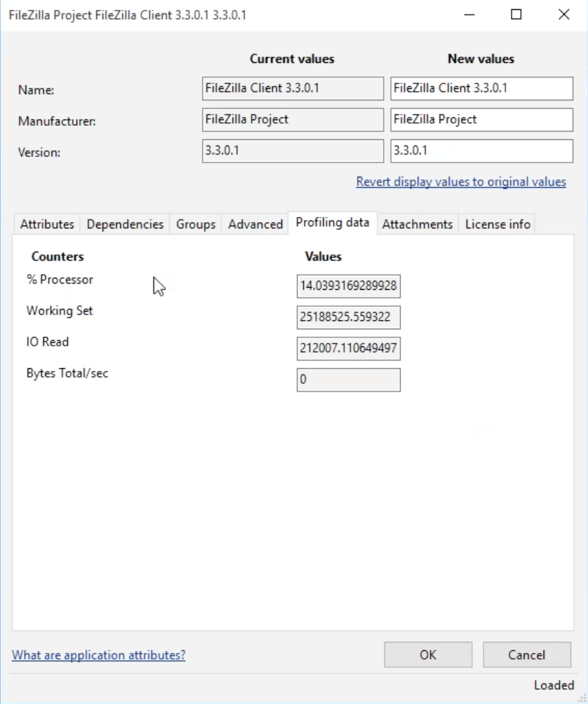Click the % Processor value field
This screenshot has width=588, height=704.
coord(348,286)
